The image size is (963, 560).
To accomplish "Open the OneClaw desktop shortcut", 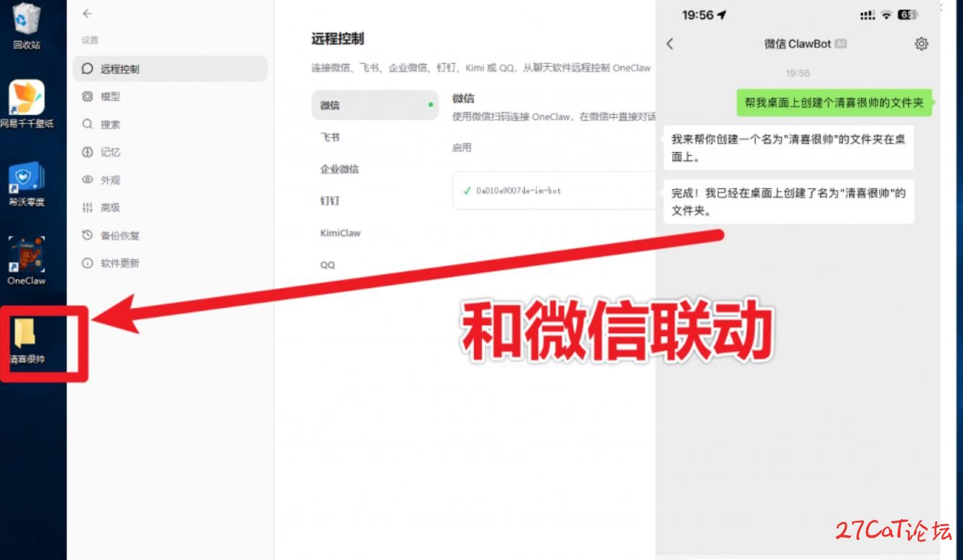I will (27, 256).
